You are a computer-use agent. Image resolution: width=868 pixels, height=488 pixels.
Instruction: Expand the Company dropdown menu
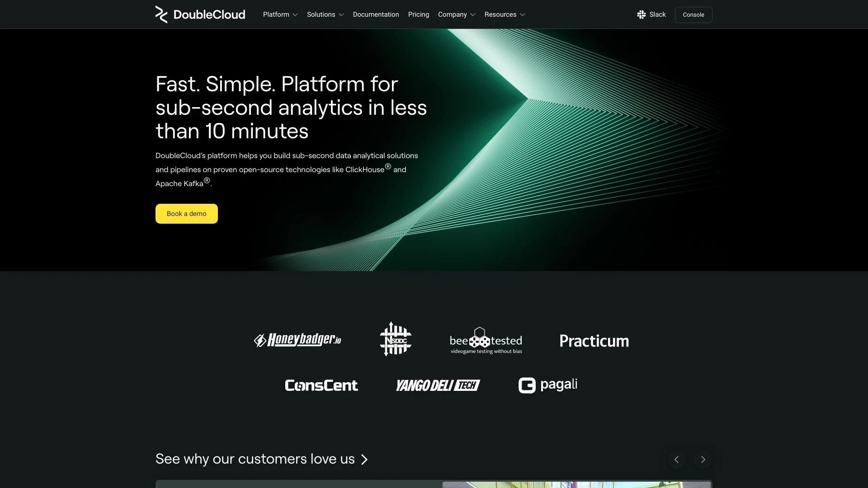tap(457, 14)
